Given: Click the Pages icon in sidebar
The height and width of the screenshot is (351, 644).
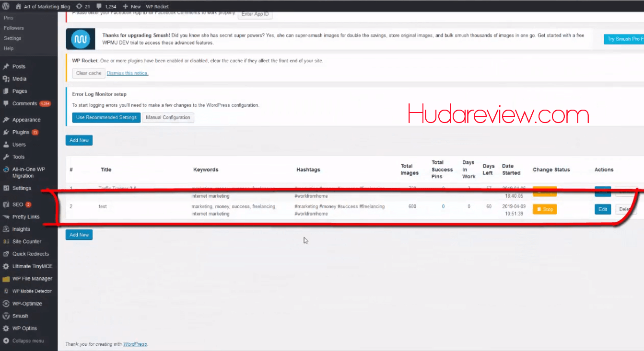Looking at the screenshot, I should pyautogui.click(x=6, y=91).
